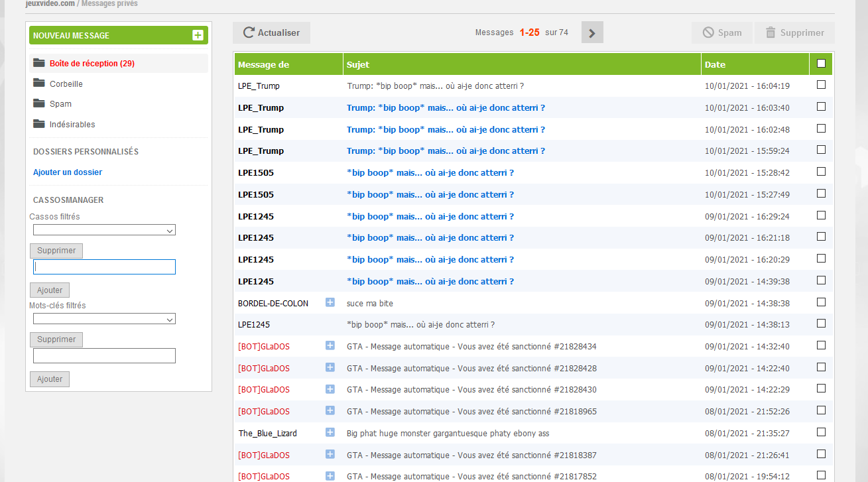The image size is (868, 482).
Task: Go to next page of messages
Action: [x=592, y=32]
